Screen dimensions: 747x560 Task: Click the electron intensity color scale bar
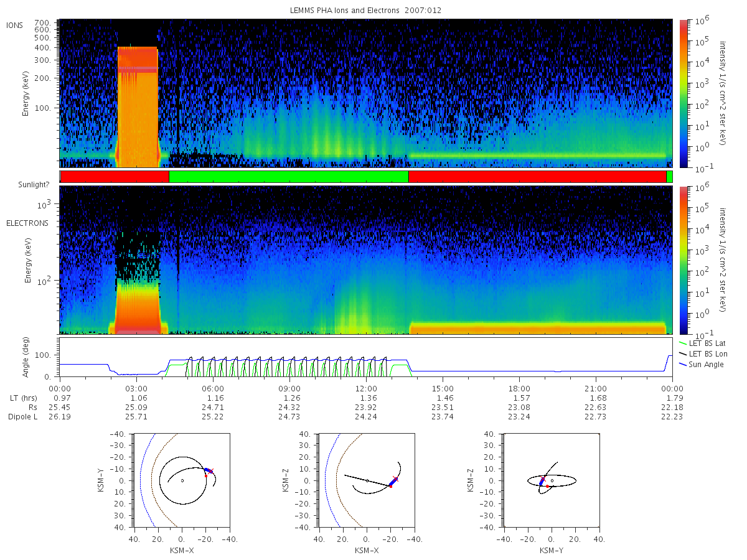coord(684,260)
